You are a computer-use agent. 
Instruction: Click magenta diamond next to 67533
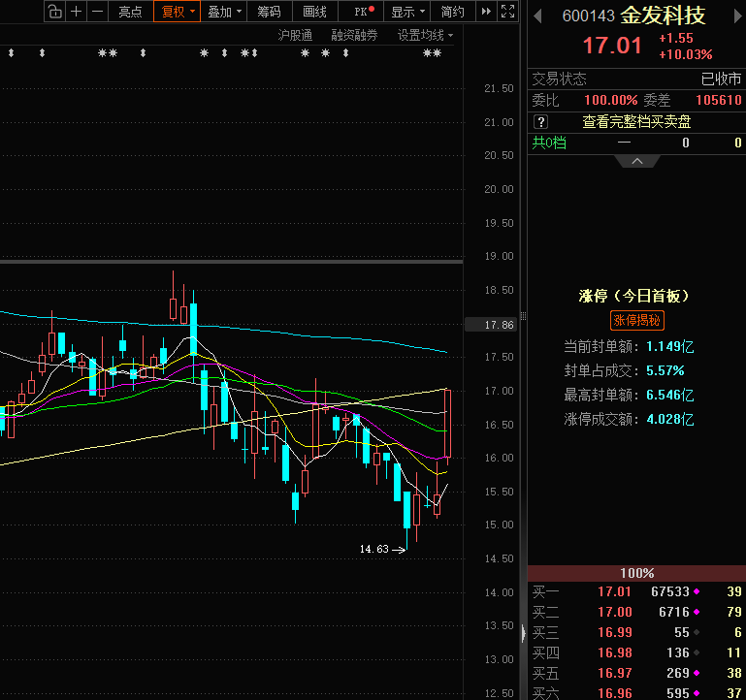(697, 591)
